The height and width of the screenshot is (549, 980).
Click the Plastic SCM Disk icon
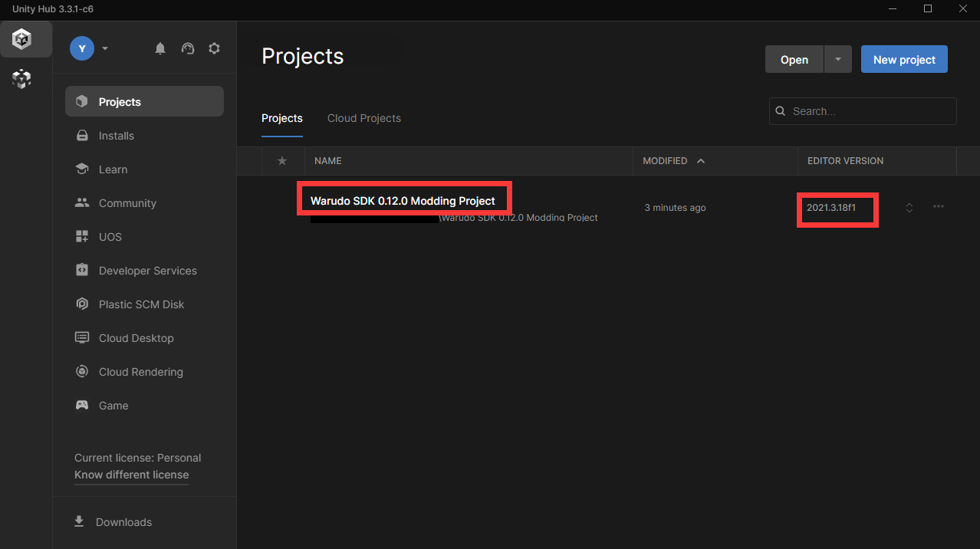(x=82, y=304)
